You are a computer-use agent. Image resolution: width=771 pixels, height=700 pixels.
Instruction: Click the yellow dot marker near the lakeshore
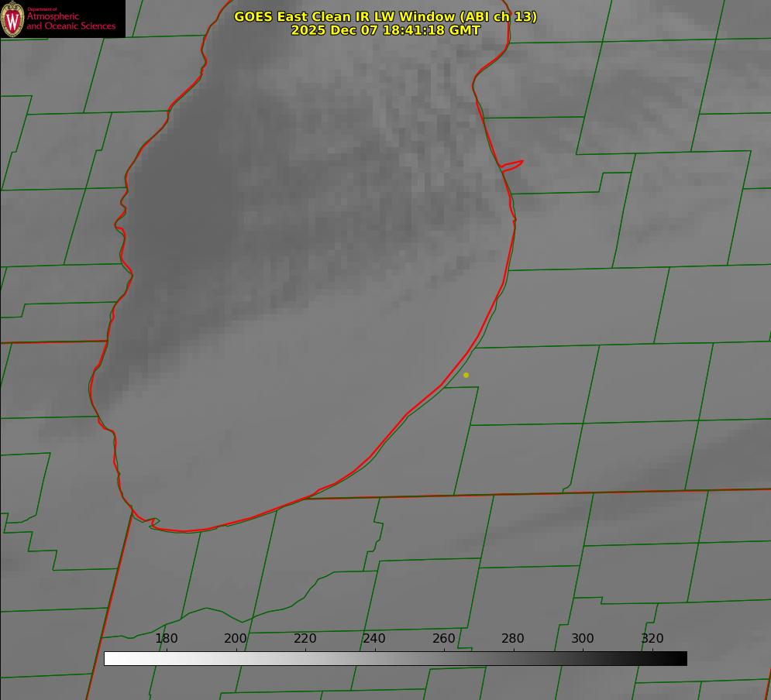click(466, 375)
